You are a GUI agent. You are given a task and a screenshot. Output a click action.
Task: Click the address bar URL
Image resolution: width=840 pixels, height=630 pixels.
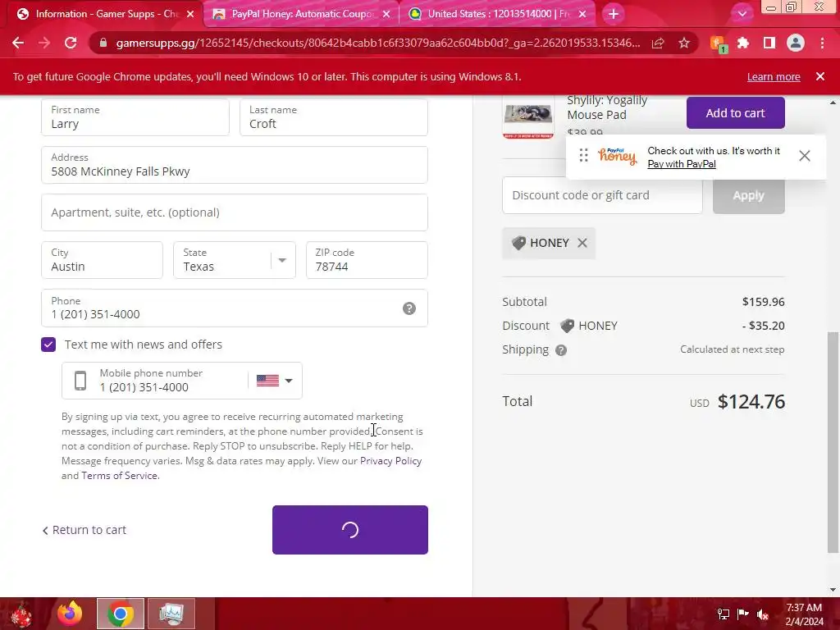377,43
